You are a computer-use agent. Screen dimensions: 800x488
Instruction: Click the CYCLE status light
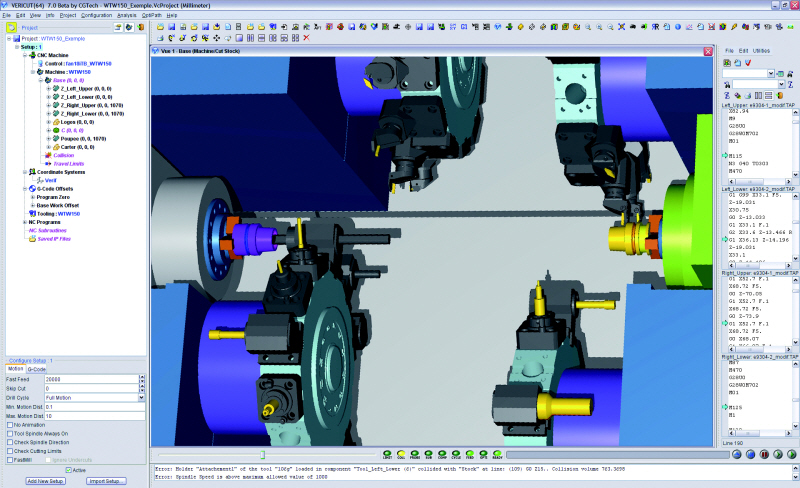click(456, 454)
